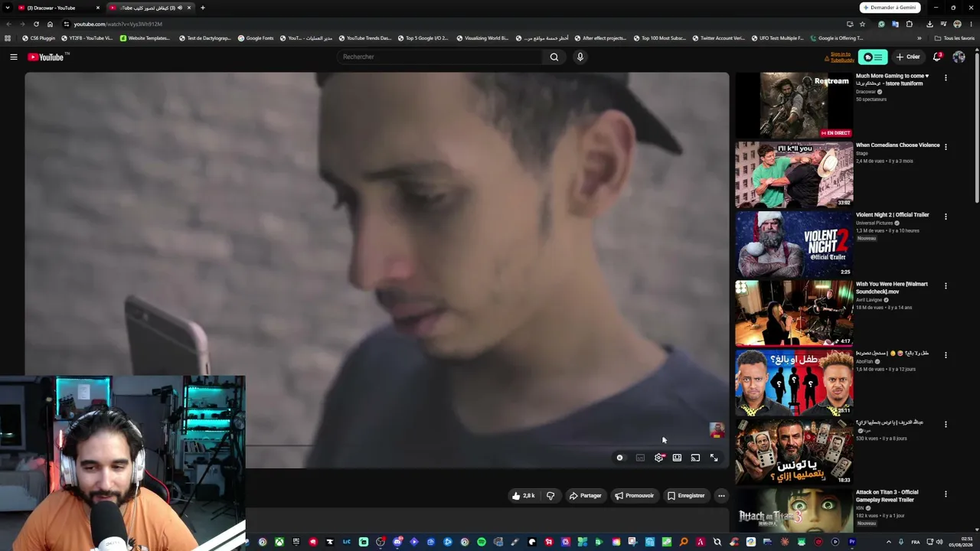The width and height of the screenshot is (980, 551).
Task: Open YouTube notifications bell
Action: (937, 57)
